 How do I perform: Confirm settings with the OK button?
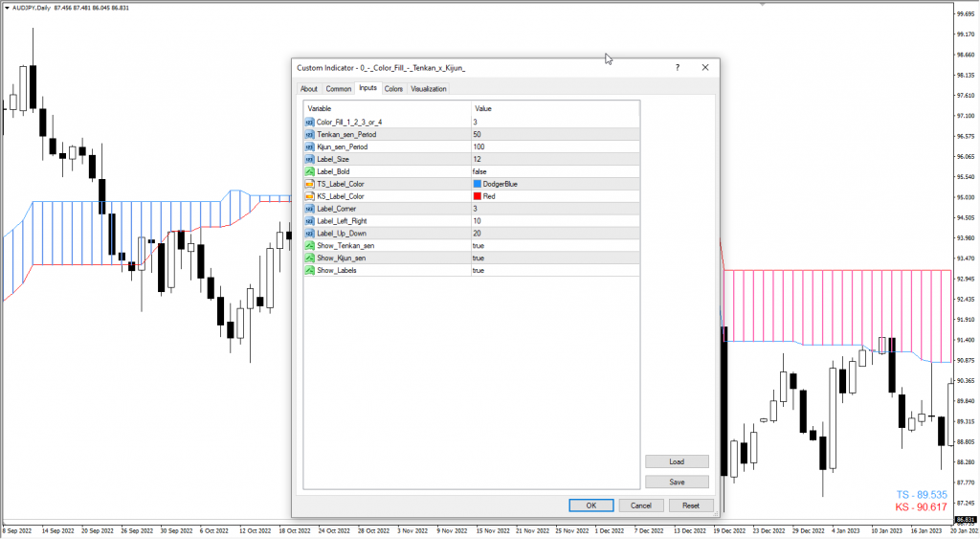[591, 505]
